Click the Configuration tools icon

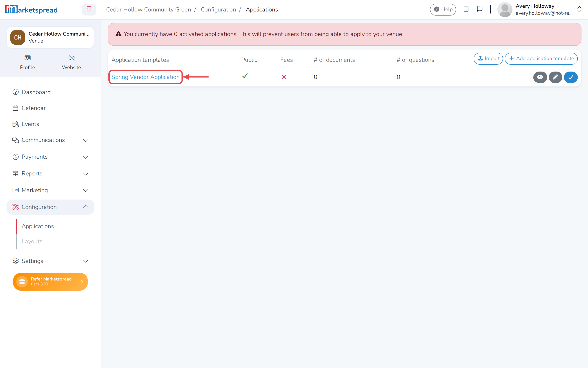point(16,207)
